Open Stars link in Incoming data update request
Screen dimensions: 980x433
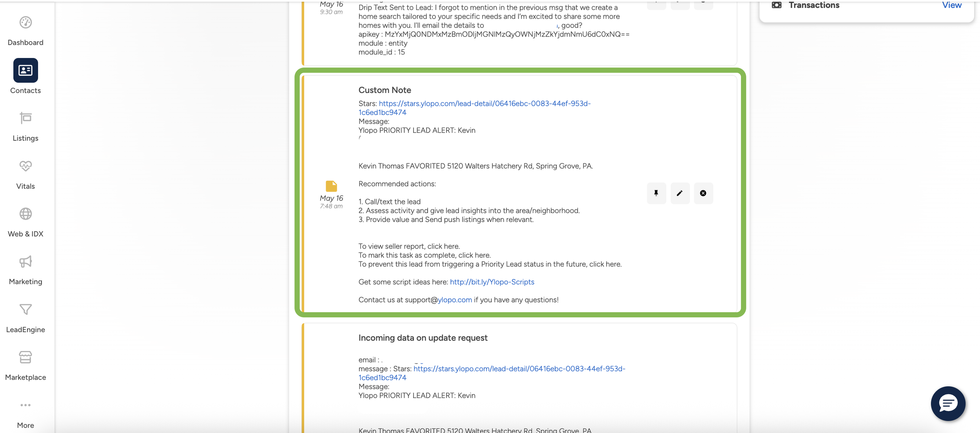pos(519,369)
